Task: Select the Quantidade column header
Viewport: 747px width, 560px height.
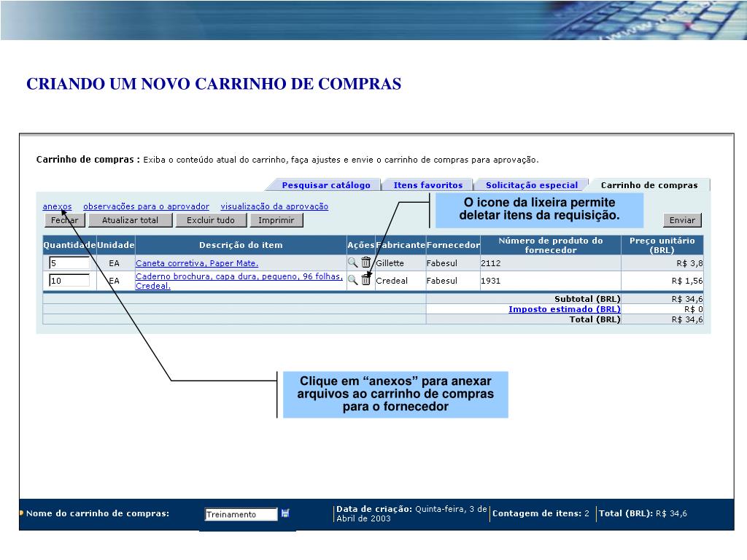Action: point(69,245)
